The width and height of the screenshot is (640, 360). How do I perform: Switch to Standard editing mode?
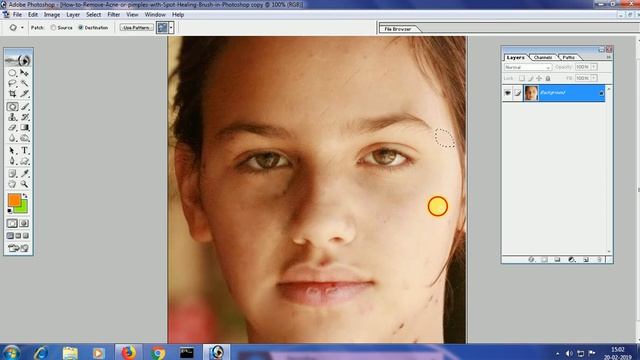(13, 223)
